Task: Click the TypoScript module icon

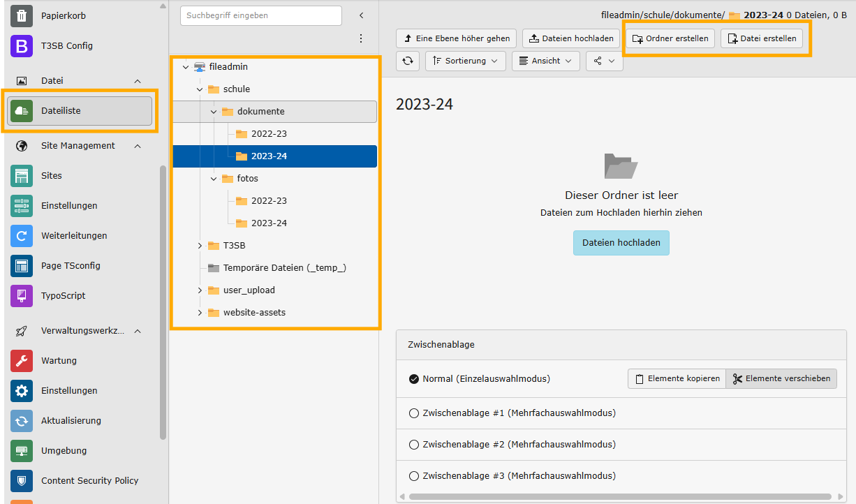Action: (22, 296)
